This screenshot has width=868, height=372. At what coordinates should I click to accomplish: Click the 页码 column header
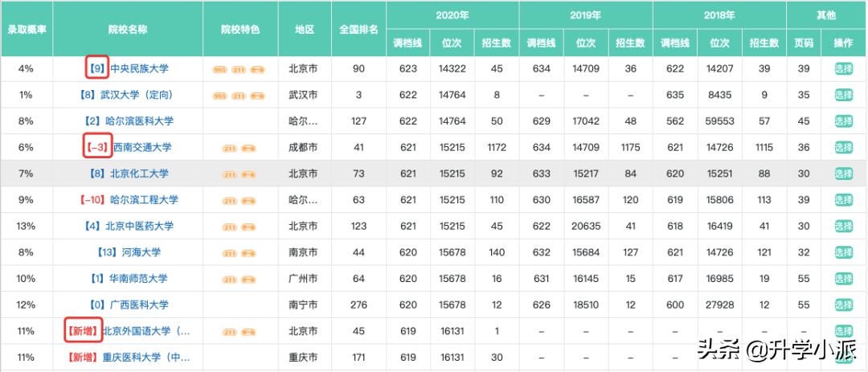[x=804, y=43]
